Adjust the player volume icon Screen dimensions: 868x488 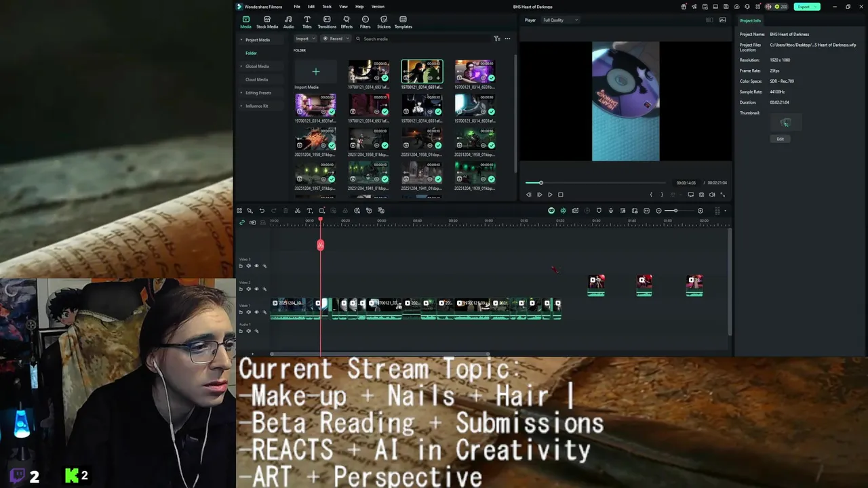click(x=712, y=195)
